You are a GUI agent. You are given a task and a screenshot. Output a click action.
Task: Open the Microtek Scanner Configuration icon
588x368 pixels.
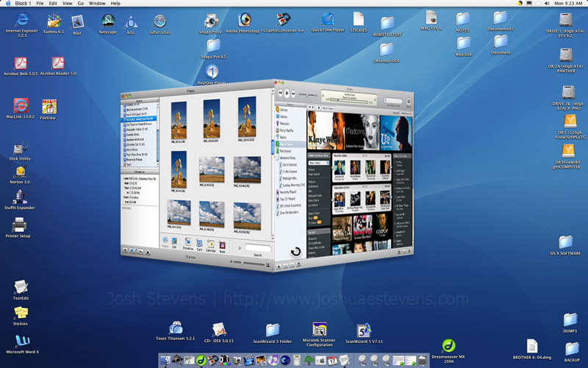(319, 329)
